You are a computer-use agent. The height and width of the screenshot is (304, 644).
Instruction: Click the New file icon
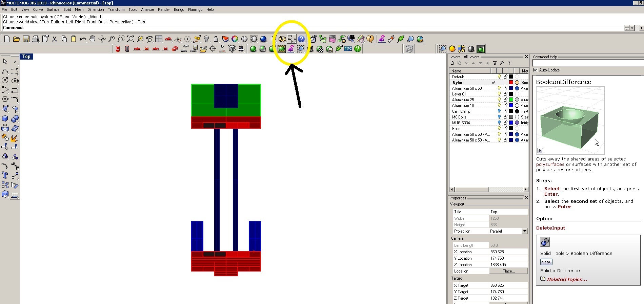tap(7, 39)
